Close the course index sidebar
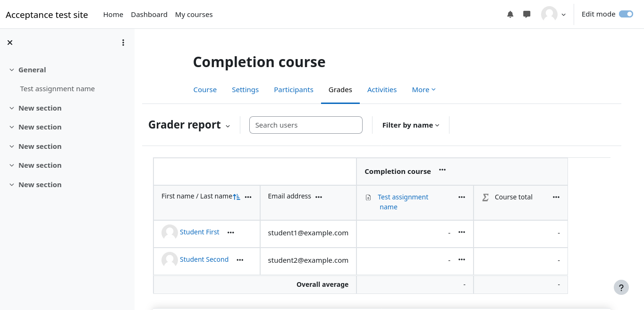 click(x=10, y=43)
